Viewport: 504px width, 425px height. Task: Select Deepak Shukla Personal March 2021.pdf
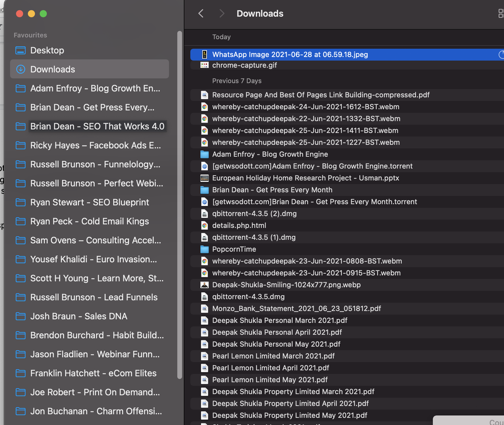point(347,321)
